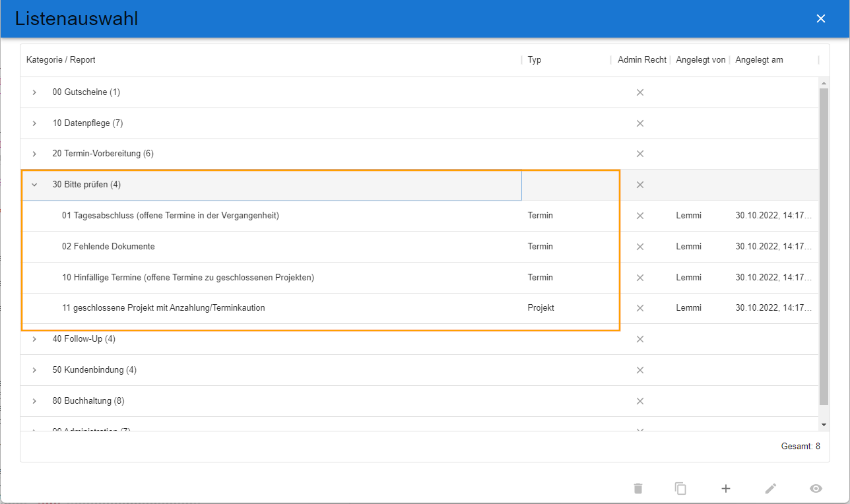Select the 50 Kundenbindung (4) row label
The height and width of the screenshot is (504, 850).
(94, 370)
